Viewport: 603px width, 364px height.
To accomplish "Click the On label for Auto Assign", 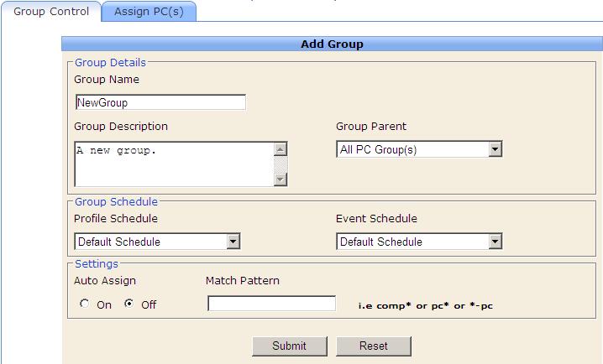I will [x=104, y=304].
